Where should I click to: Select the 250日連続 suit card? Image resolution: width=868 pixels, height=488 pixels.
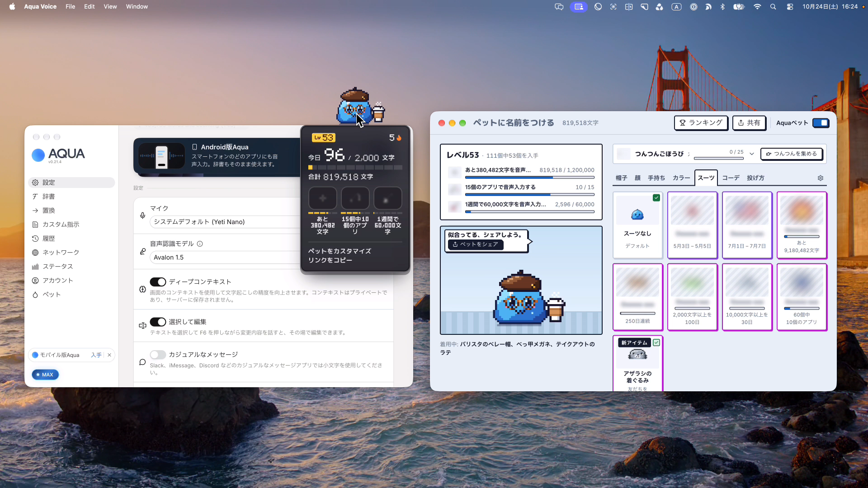(637, 297)
